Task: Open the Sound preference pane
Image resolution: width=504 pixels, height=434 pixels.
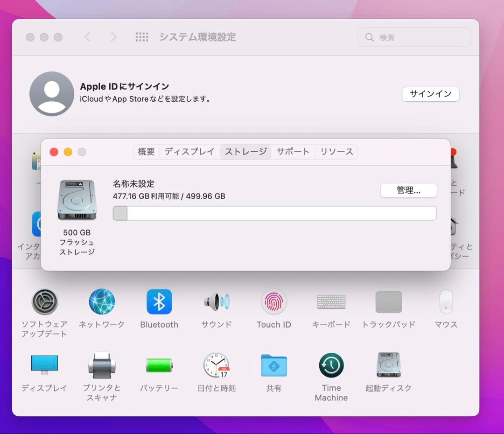Action: (x=216, y=301)
